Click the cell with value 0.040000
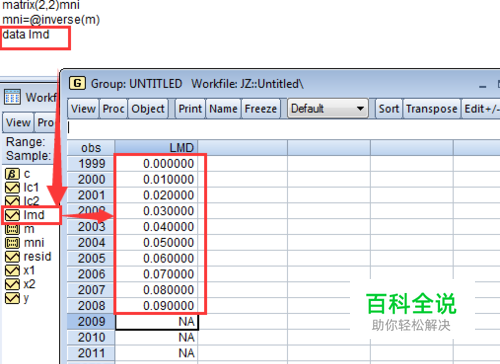This screenshot has width=500, height=364. pyautogui.click(x=156, y=227)
